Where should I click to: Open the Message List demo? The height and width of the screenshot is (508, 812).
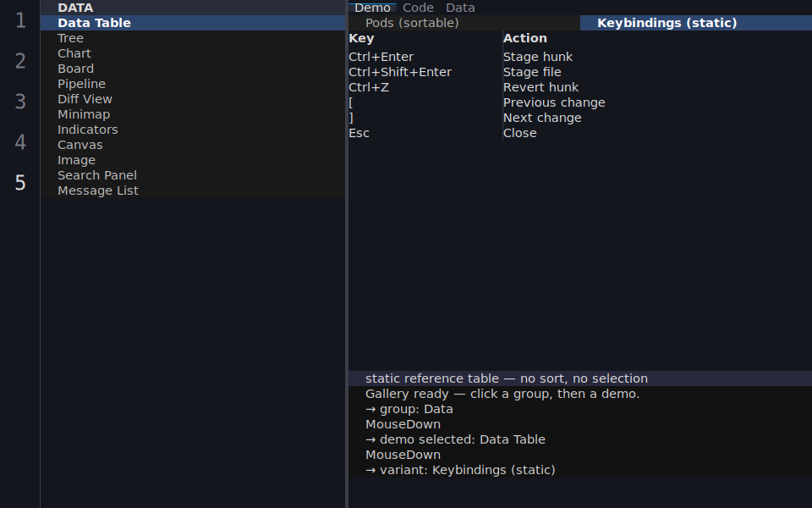tap(193, 190)
